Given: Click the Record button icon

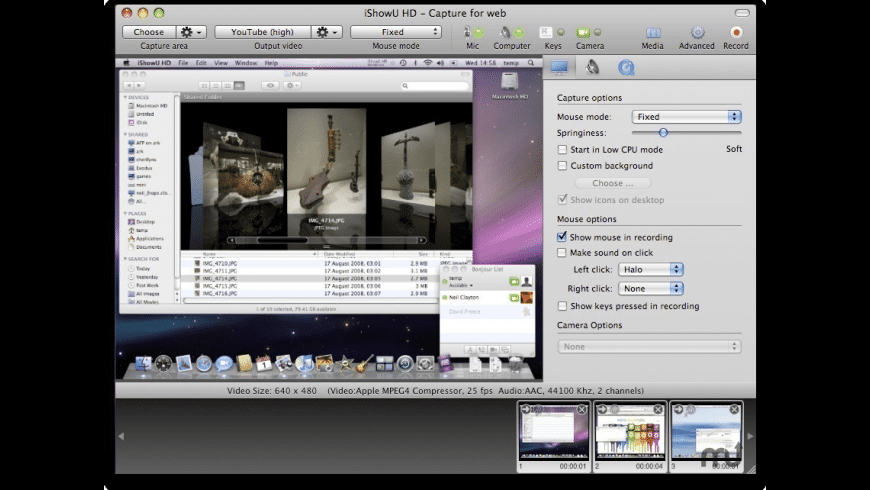Looking at the screenshot, I should [736, 32].
